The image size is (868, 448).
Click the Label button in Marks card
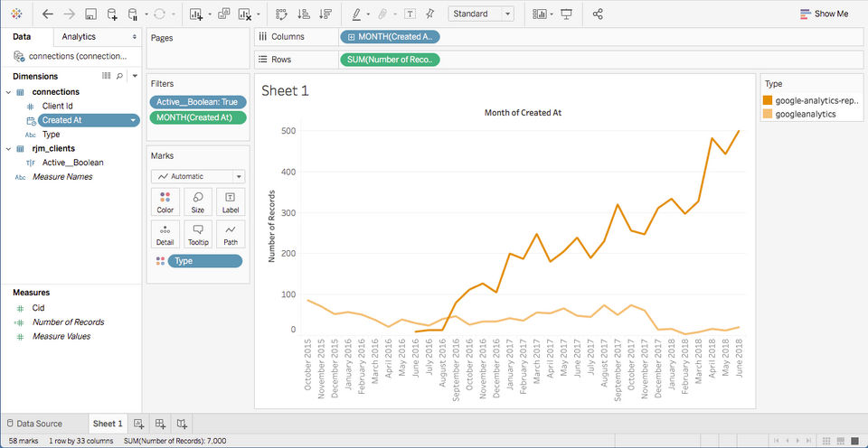[230, 201]
